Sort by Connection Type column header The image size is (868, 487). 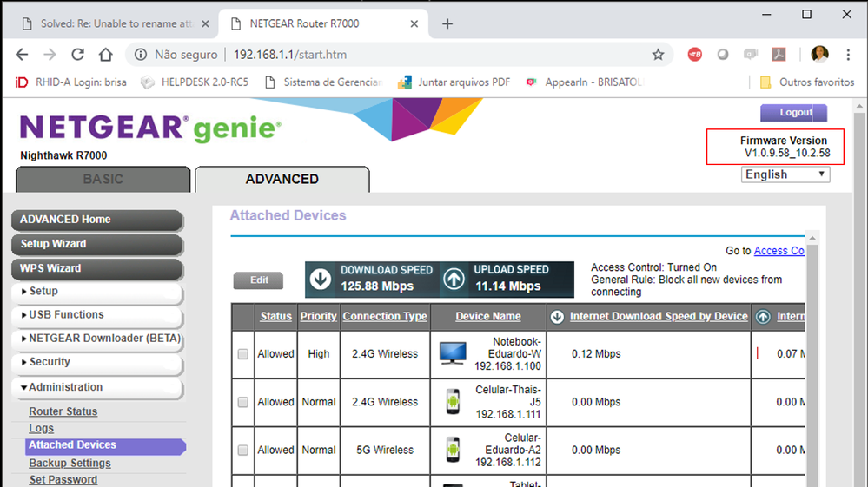385,316
